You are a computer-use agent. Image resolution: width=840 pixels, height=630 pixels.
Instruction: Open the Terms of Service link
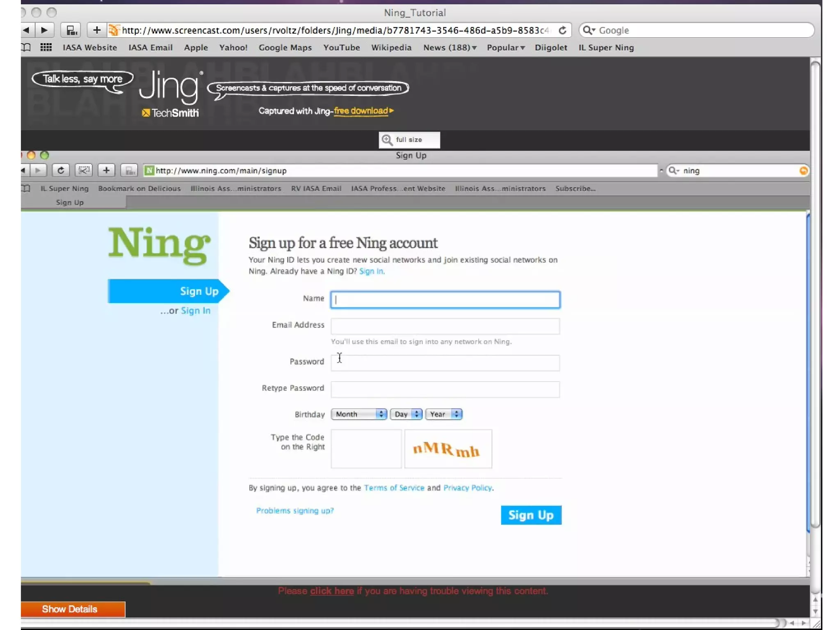(x=394, y=488)
